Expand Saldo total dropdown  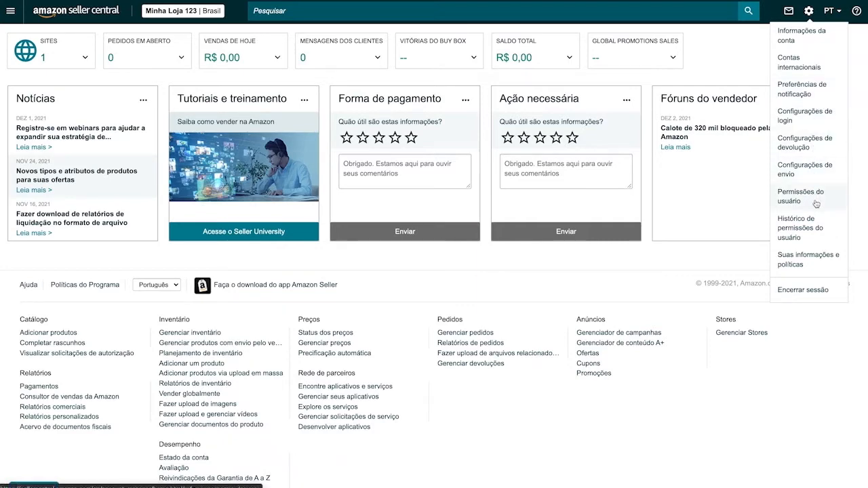click(570, 58)
